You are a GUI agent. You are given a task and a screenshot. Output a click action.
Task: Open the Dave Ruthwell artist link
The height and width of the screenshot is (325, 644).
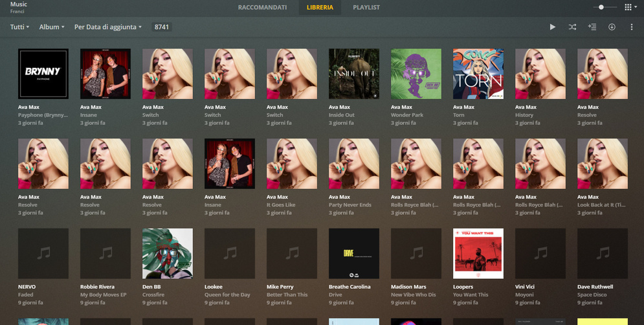[x=596, y=287]
